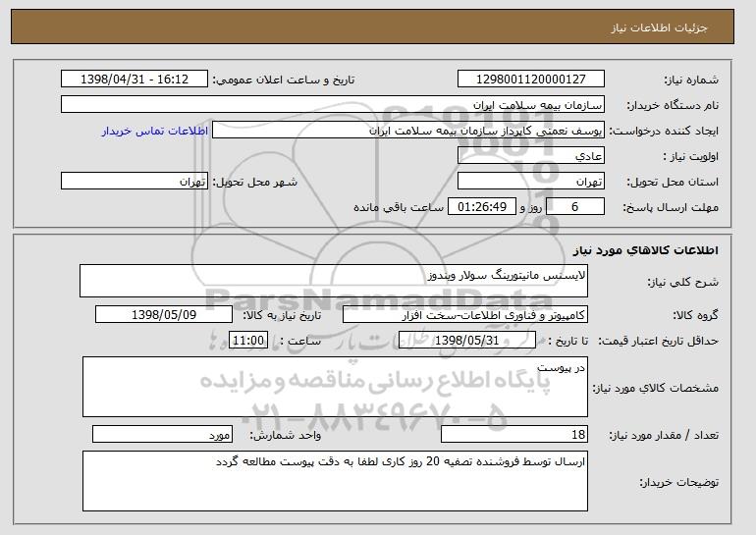This screenshot has width=756, height=535.
Task: Click the شماره نیاز field 1298001120000127
Action: pos(531,80)
